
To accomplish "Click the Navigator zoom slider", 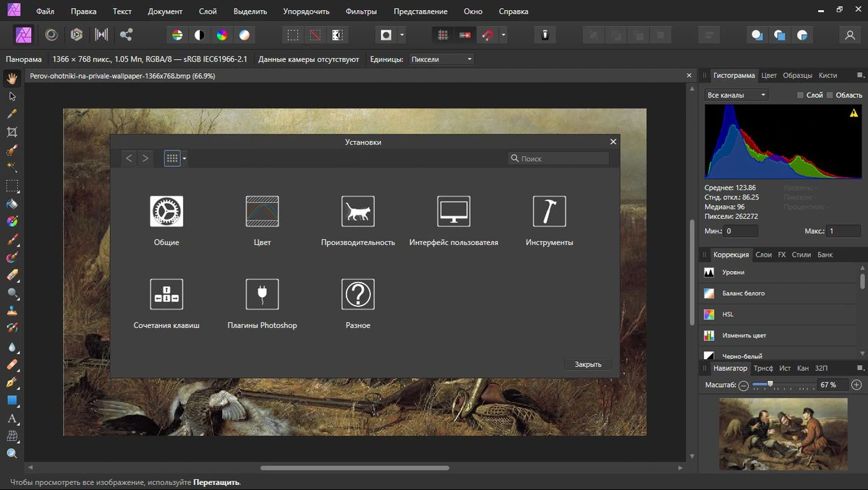I will point(783,385).
